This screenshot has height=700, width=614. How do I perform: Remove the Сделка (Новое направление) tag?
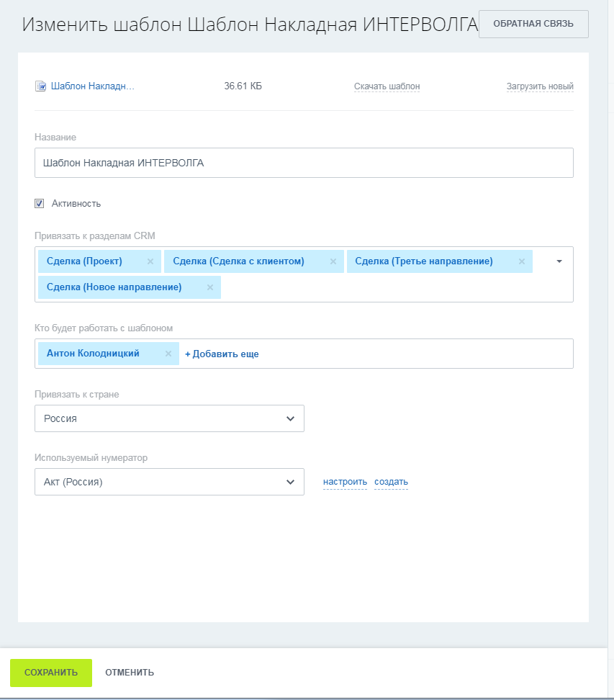pyautogui.click(x=210, y=287)
